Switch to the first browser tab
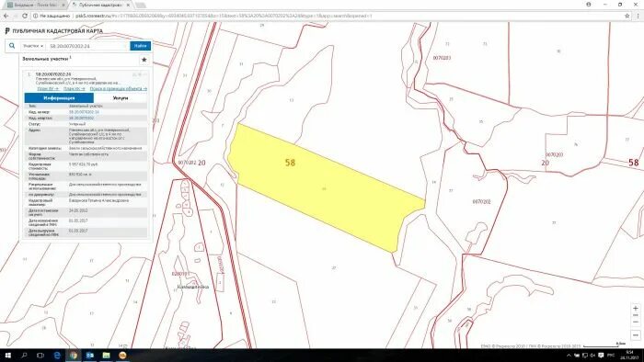This screenshot has width=644, height=362. click(x=35, y=5)
